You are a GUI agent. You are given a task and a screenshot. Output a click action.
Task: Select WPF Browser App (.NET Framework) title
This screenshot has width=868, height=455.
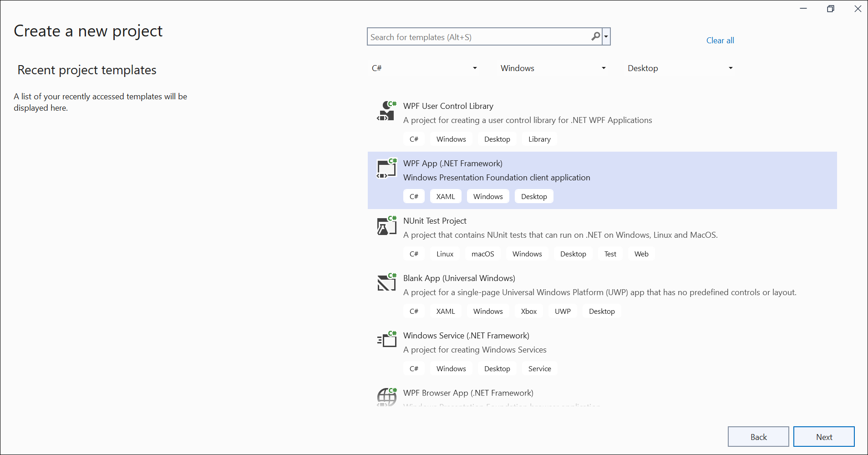point(468,393)
